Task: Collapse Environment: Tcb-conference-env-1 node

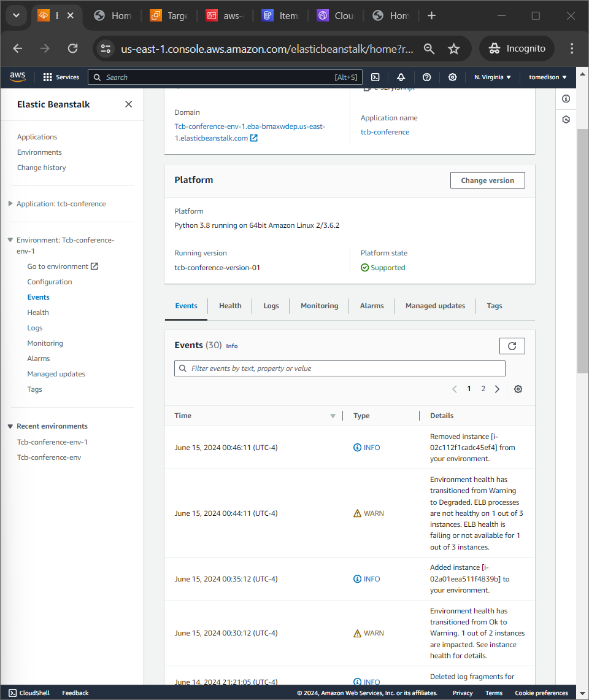Action: coord(10,239)
